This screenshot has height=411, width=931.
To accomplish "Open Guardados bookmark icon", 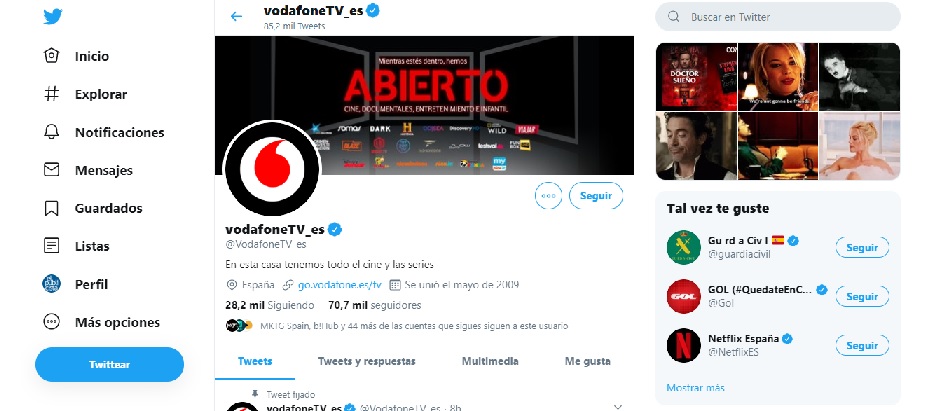I will click(52, 208).
